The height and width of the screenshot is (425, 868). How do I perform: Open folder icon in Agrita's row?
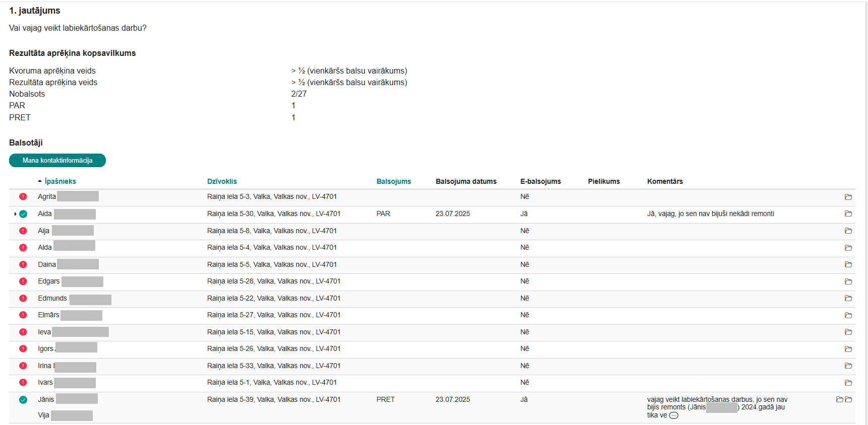click(848, 197)
